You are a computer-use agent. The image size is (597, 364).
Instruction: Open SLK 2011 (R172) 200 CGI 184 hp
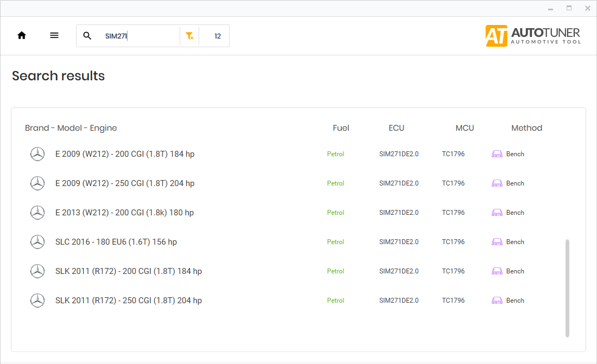129,271
